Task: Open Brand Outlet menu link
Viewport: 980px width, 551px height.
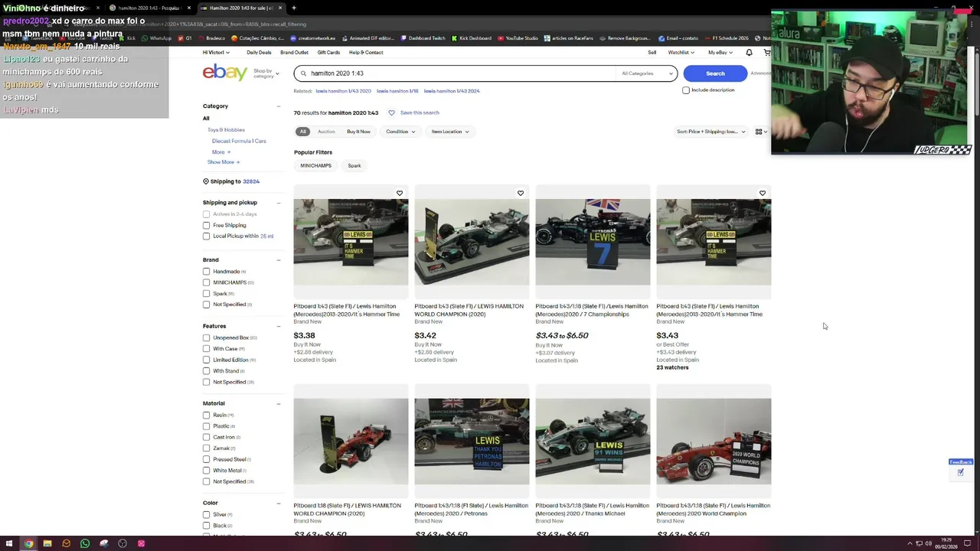Action: point(294,52)
